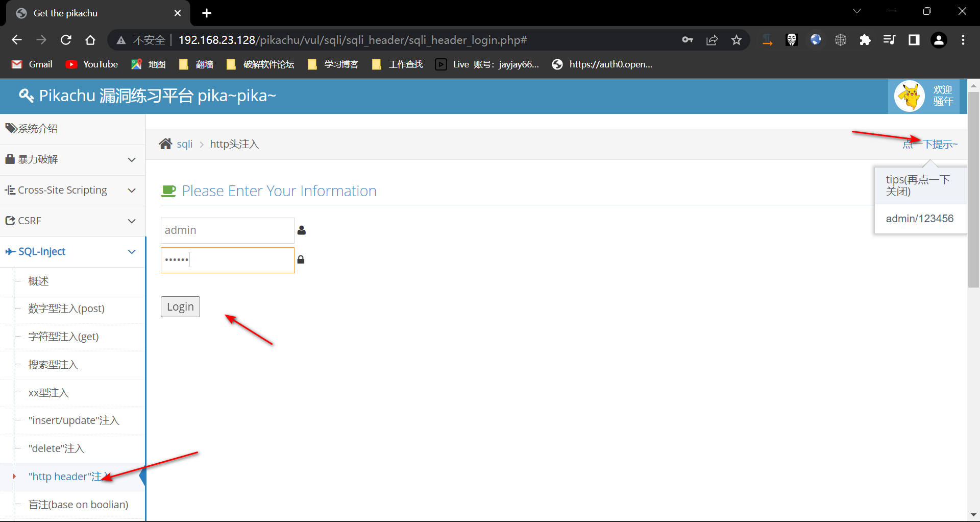
Task: Expand the Cross-Site Scripting section
Action: tap(72, 190)
